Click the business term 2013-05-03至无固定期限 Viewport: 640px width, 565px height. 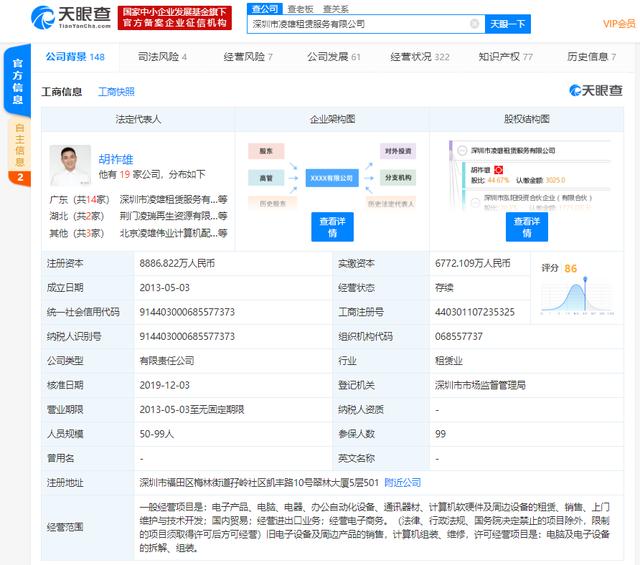coord(192,410)
